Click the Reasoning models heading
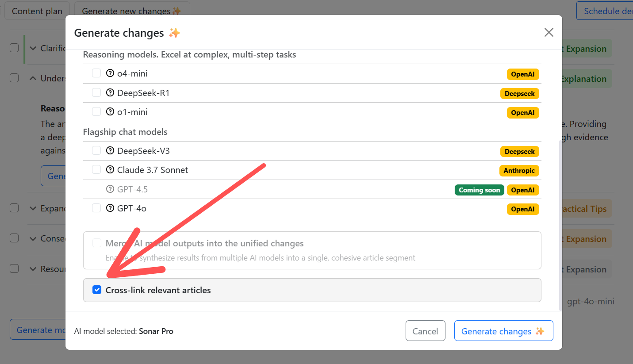 [190, 54]
